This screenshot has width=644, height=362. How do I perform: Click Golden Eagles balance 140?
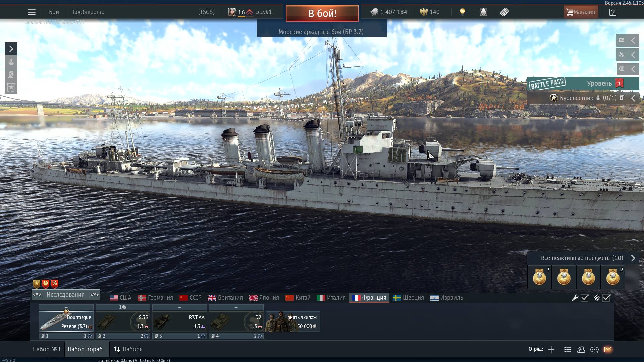pos(430,12)
